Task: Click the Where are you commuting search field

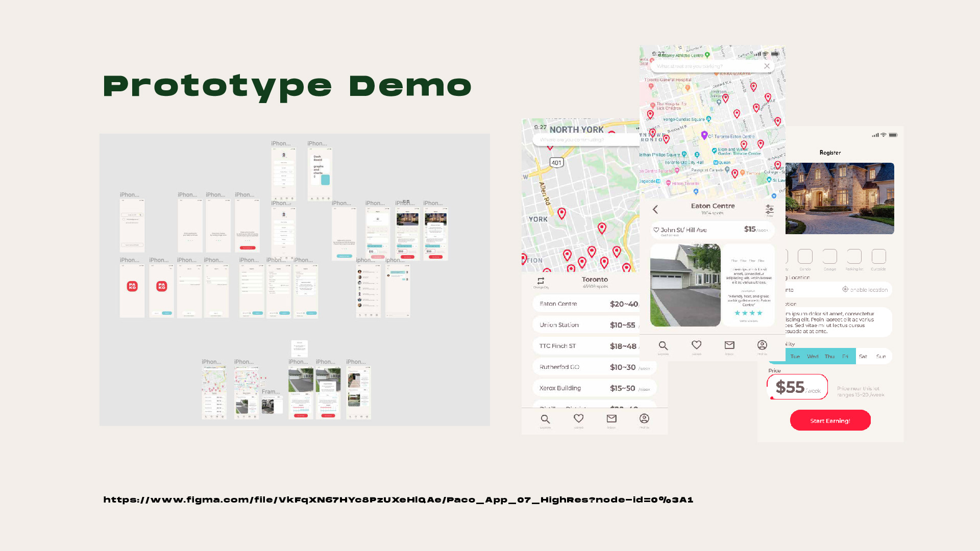Action: pos(585,140)
